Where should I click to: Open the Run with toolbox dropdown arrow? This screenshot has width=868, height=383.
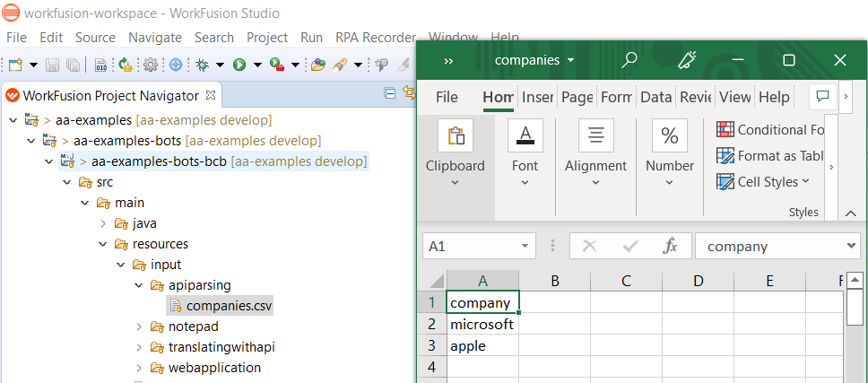(x=295, y=65)
